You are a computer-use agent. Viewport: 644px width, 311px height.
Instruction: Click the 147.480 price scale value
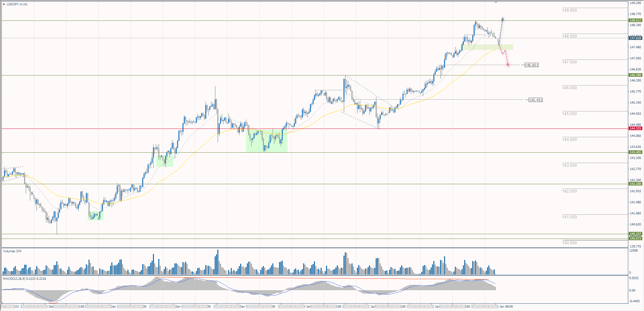(x=635, y=47)
